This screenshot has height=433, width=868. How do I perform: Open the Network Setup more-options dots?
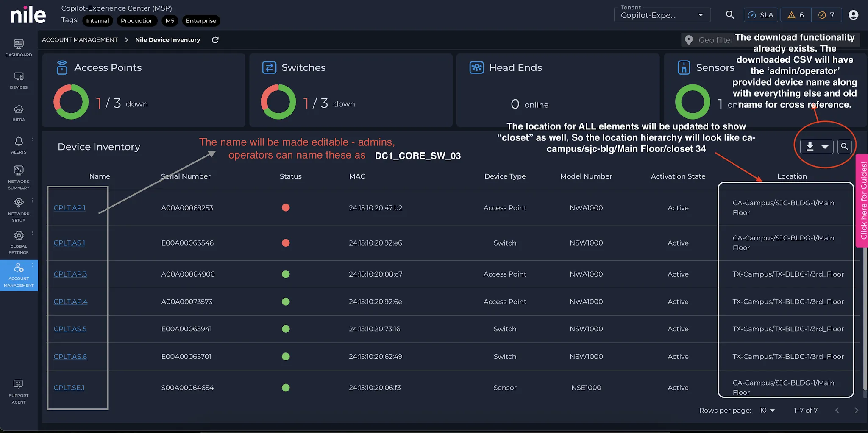point(33,201)
